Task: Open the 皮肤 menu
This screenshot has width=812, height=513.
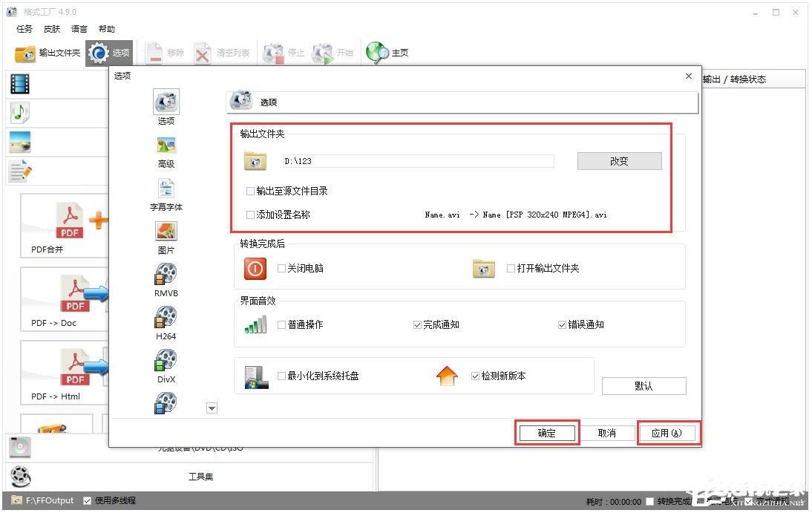Action: click(x=52, y=29)
